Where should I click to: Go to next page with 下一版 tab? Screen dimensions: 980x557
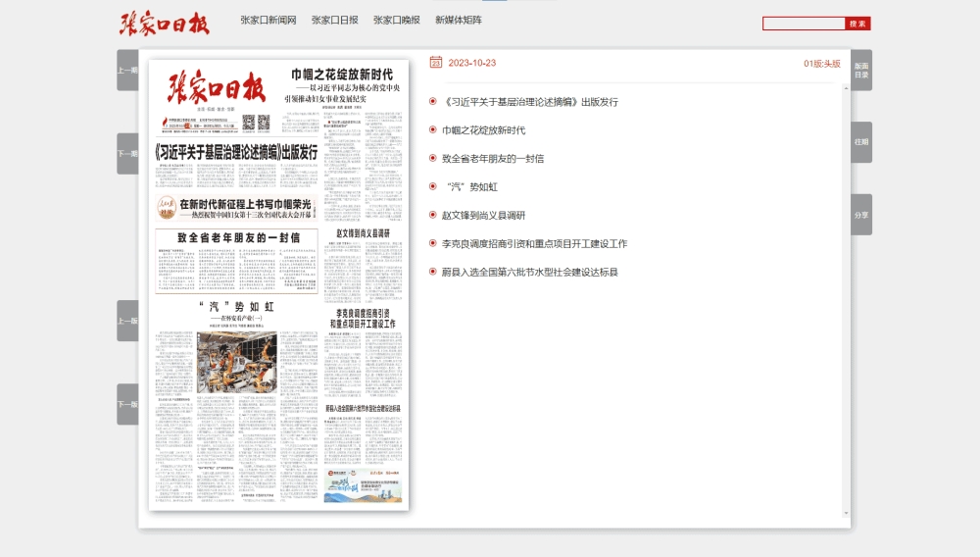click(x=127, y=404)
